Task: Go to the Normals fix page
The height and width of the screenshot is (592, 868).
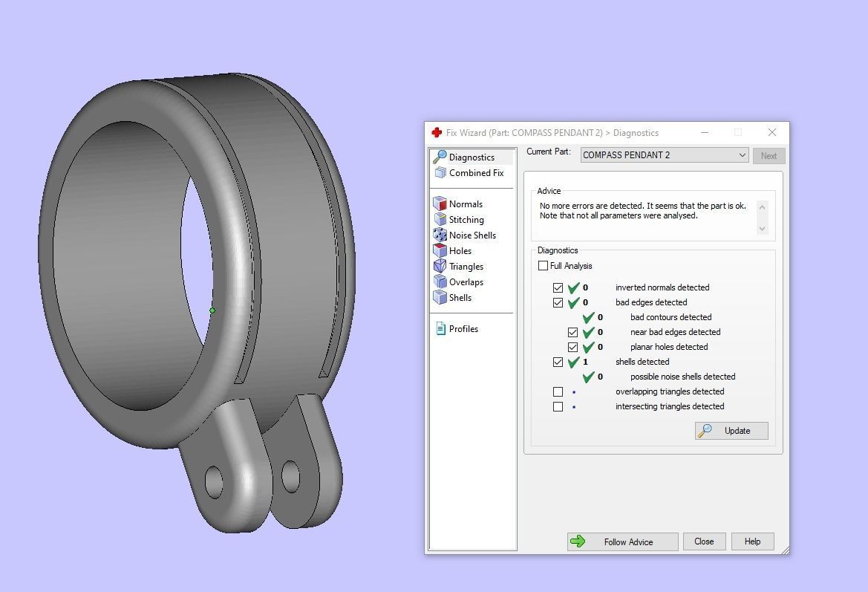Action: [x=466, y=204]
